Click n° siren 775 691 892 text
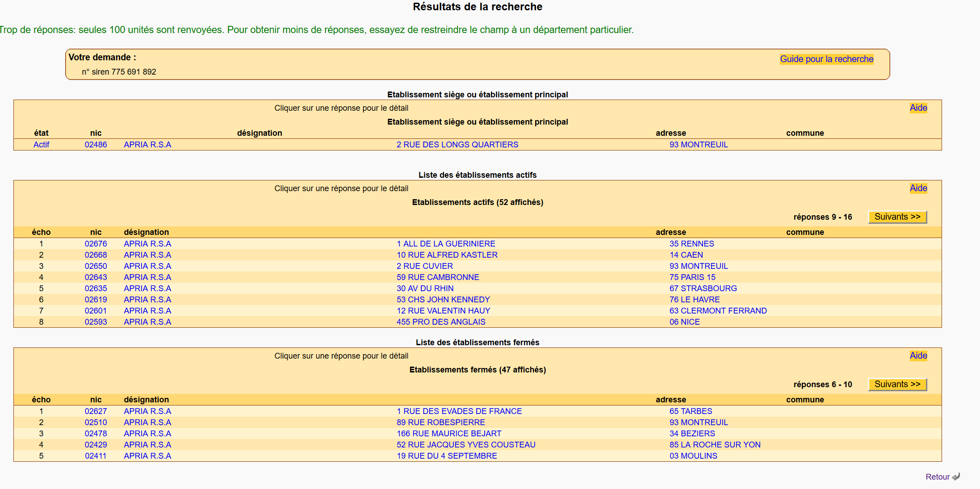Screen dimensions: 980x489 [x=119, y=71]
